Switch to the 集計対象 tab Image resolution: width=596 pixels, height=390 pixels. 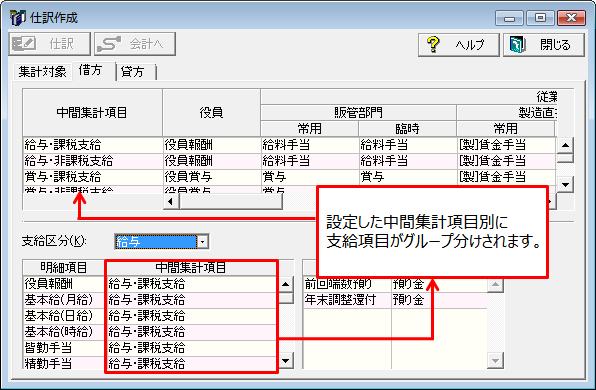click(x=43, y=71)
